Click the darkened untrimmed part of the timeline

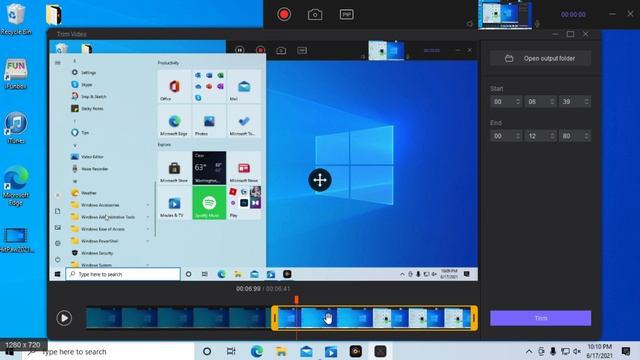point(178,318)
